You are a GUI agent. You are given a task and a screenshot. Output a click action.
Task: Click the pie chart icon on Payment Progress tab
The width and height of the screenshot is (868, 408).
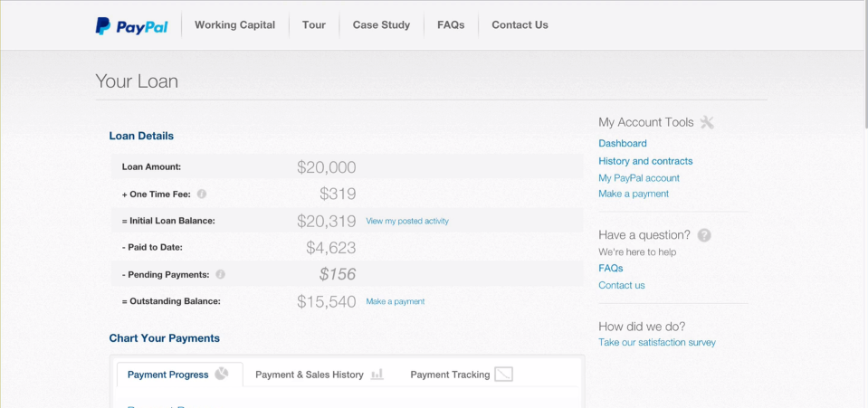[222, 374]
